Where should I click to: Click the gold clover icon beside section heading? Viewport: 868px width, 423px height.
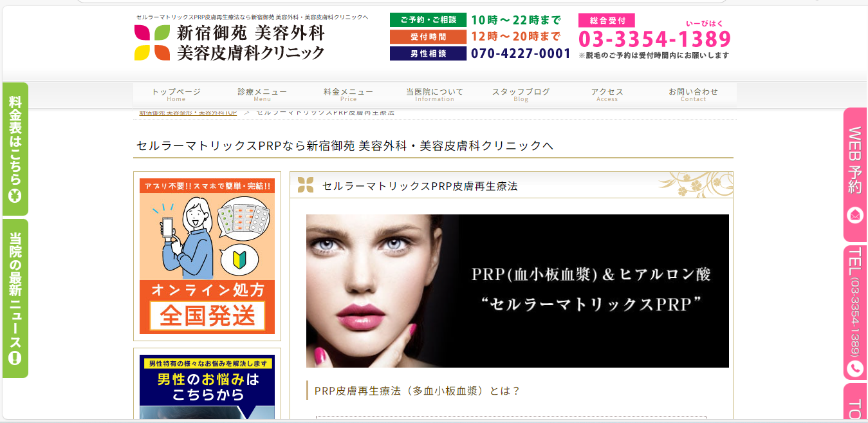(x=306, y=185)
